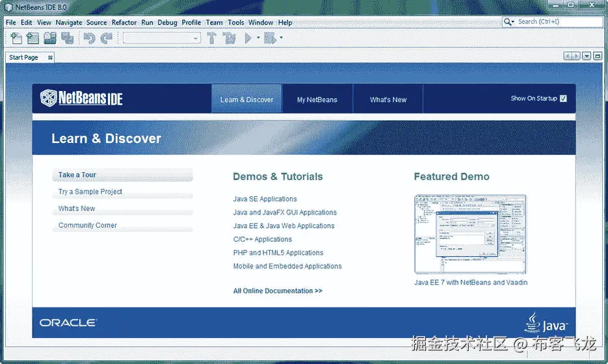
Task: Click the Undo toolbar icon
Action: [x=89, y=38]
